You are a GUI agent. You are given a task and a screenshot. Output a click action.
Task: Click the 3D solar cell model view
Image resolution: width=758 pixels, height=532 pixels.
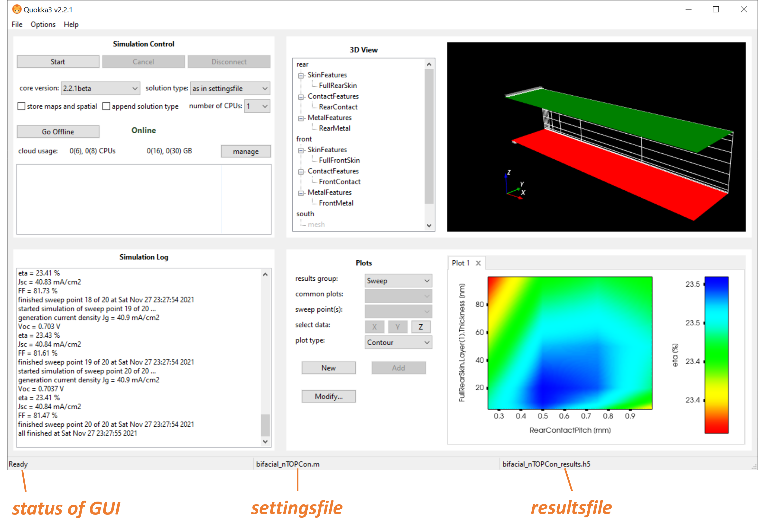(x=596, y=137)
